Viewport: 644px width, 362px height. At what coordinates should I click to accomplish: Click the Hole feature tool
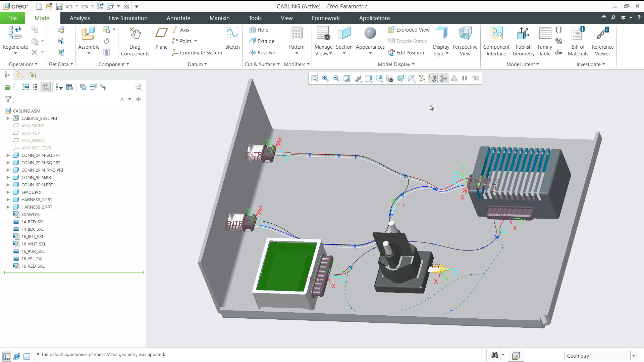click(x=259, y=30)
